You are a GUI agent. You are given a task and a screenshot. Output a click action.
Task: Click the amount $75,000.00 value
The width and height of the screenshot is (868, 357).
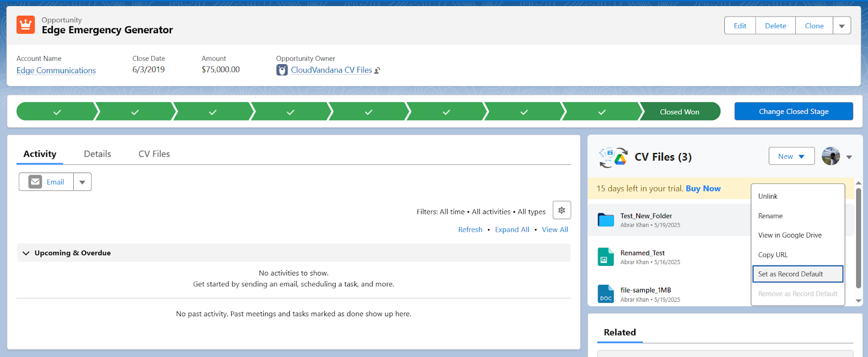tap(220, 69)
